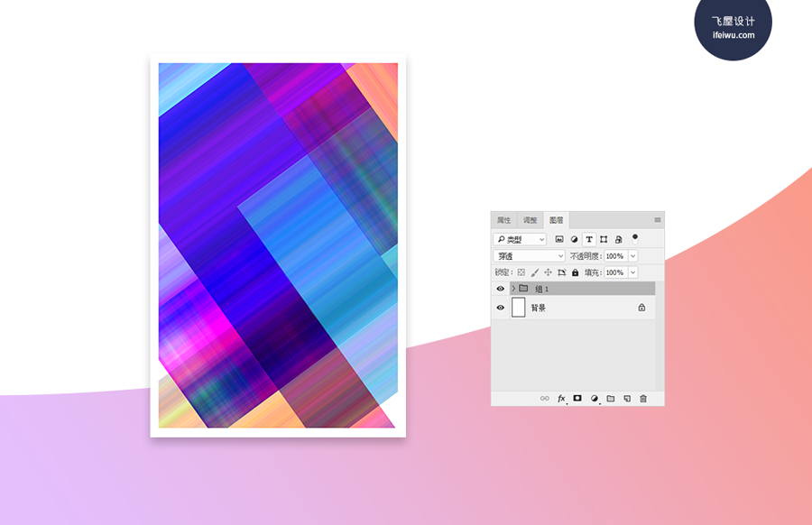Screen dimensions: 812x525
Task: Filter layers by shape layers icon
Action: pyautogui.click(x=604, y=239)
